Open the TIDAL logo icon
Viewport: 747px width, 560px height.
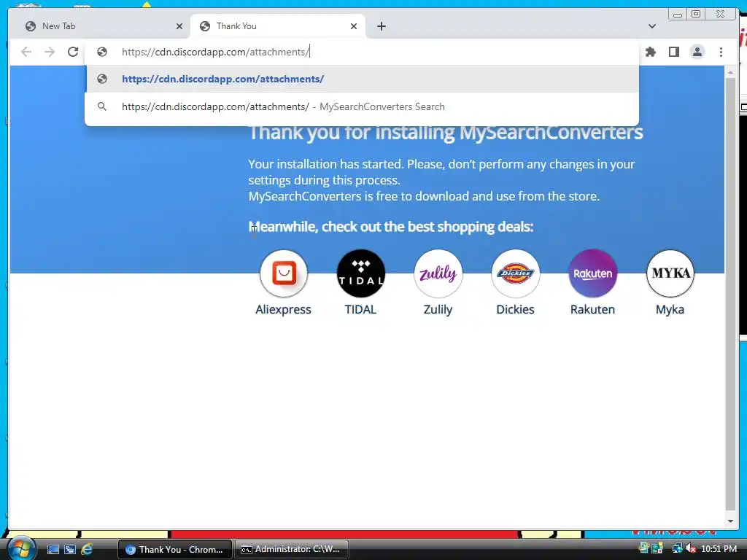[360, 273]
